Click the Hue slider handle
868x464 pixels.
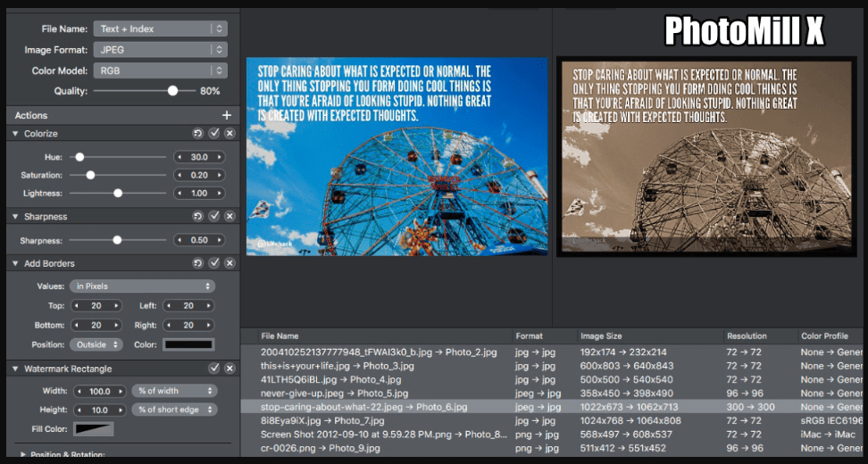[79, 157]
